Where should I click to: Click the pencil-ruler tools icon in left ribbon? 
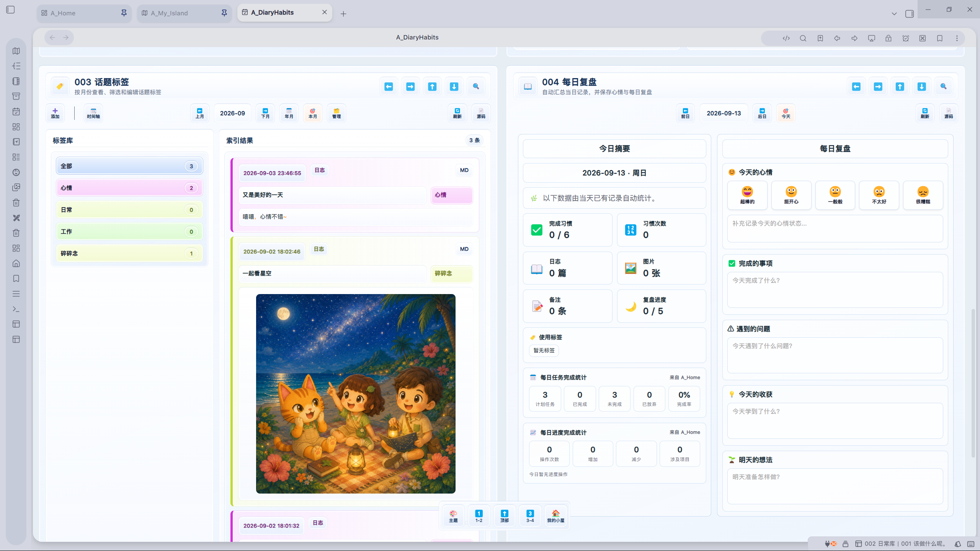[x=16, y=218]
